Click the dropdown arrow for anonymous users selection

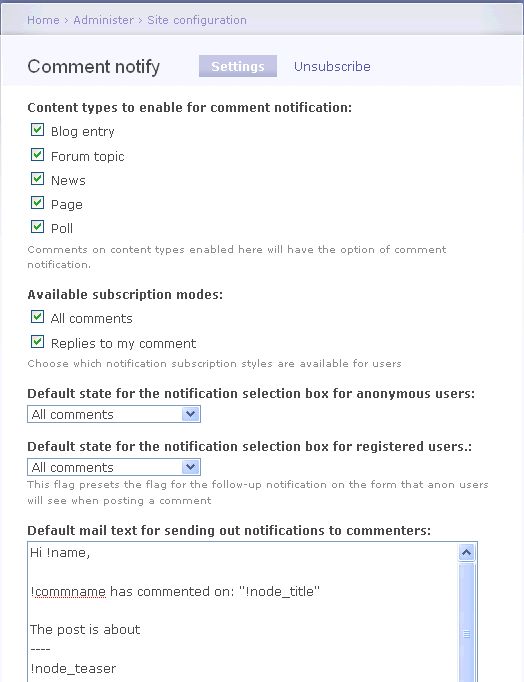coord(190,414)
